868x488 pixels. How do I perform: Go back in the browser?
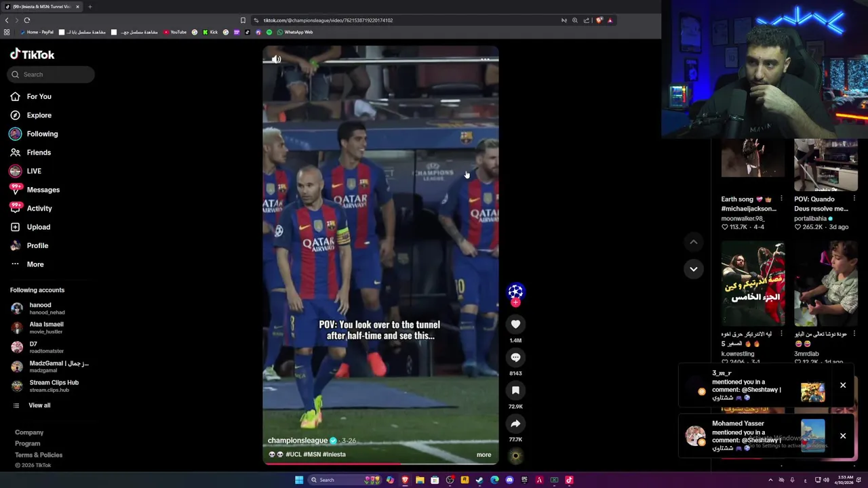pos(7,20)
